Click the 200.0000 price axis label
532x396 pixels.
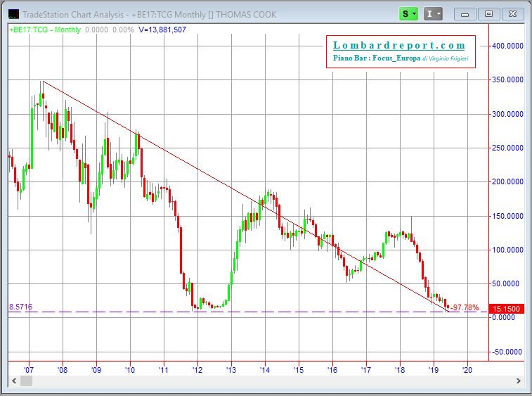507,181
